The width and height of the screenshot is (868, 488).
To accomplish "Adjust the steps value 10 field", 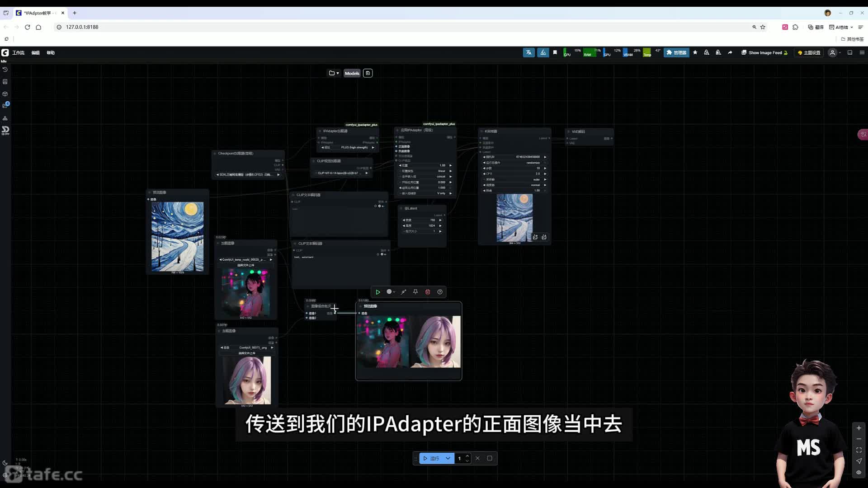I will (514, 168).
